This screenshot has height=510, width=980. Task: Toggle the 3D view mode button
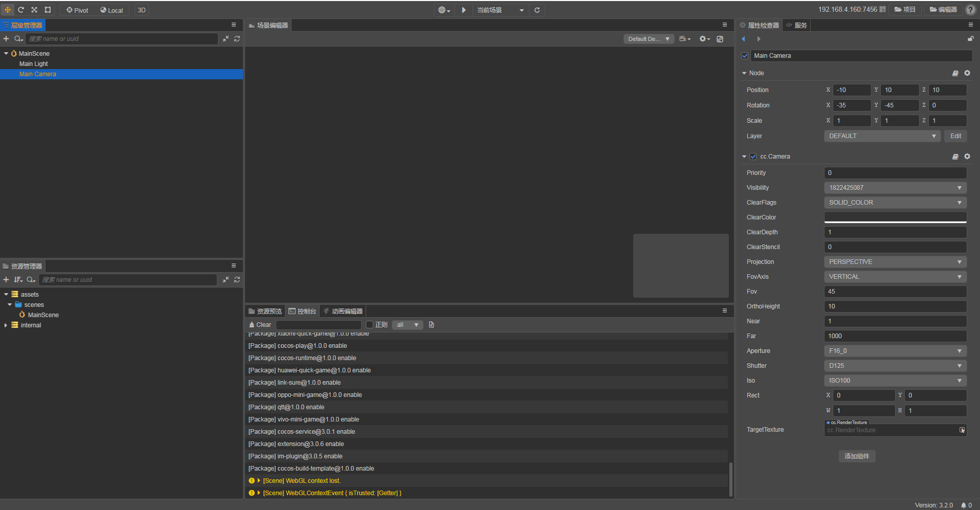[x=142, y=10]
